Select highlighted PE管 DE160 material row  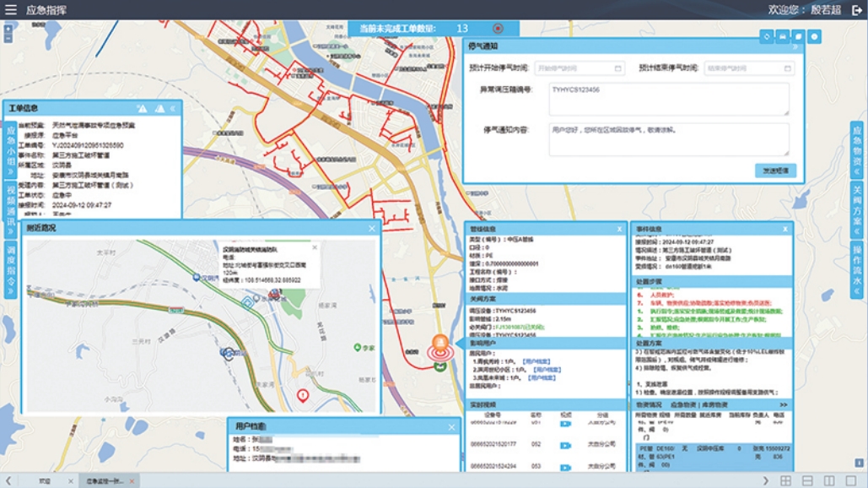[714, 457]
